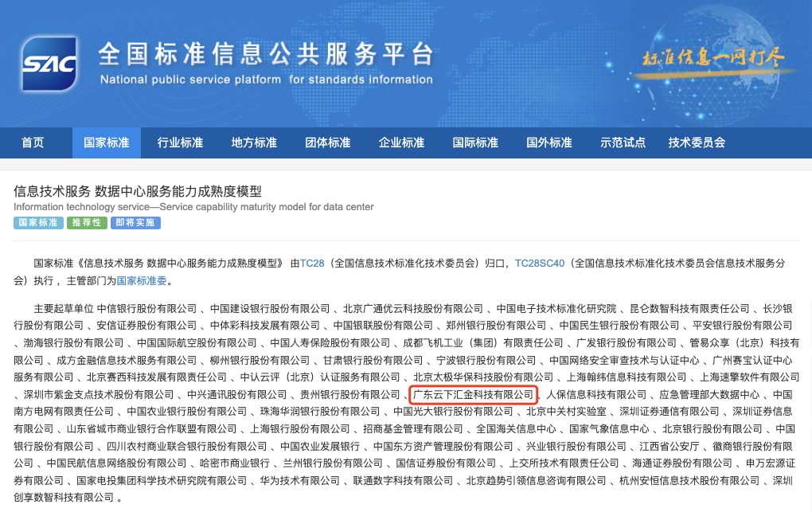Viewport: 812px width, 512px height.
Task: Click the 即将实施 status tag
Action: 135,223
